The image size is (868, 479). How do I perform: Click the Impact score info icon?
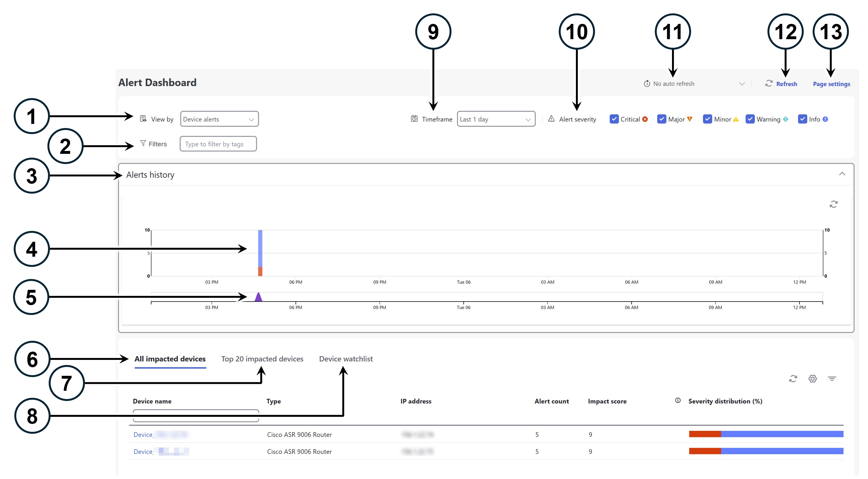[678, 400]
